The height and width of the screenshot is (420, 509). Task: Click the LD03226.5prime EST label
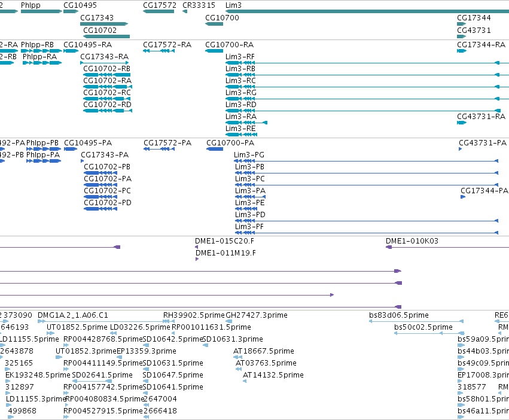coord(140,327)
